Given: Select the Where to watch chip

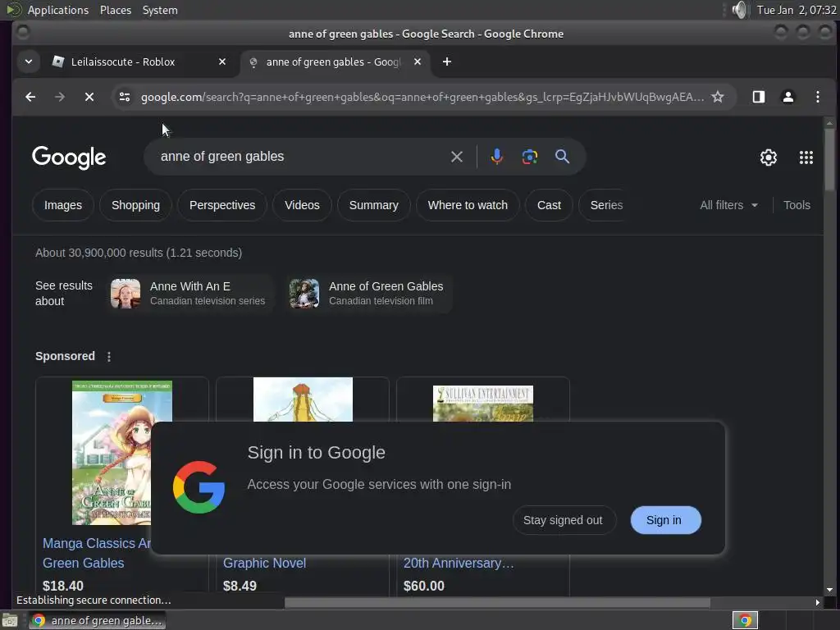Looking at the screenshot, I should point(468,205).
